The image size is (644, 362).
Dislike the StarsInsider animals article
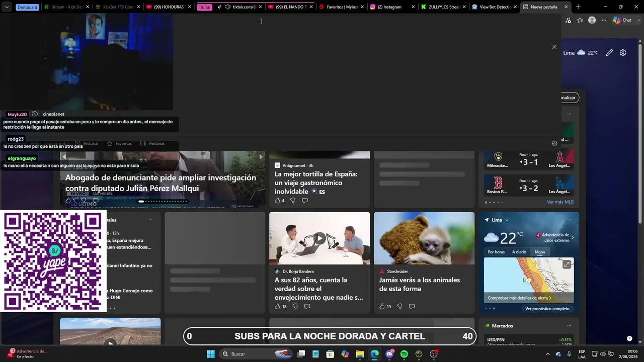(x=399, y=306)
